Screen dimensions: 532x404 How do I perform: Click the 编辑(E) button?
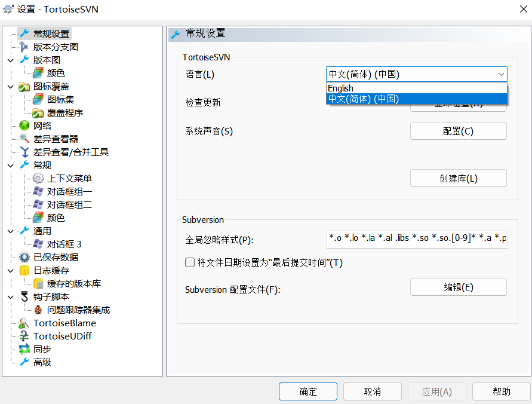tap(458, 287)
